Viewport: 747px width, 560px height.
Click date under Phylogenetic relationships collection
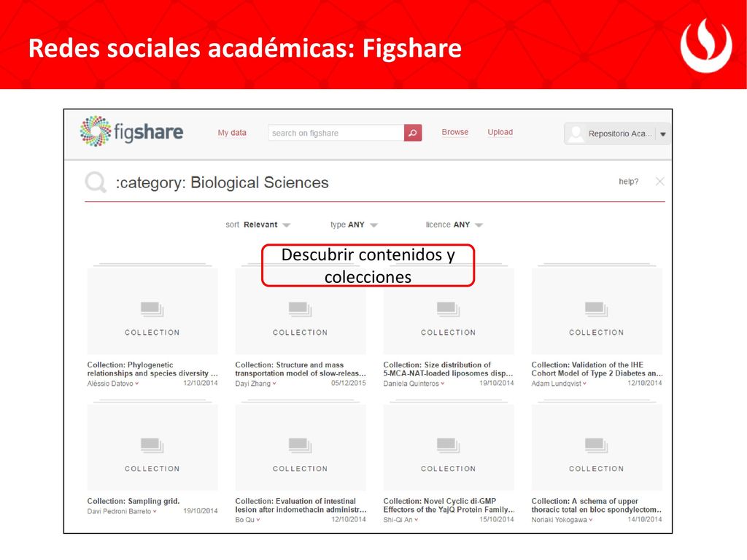click(x=201, y=383)
